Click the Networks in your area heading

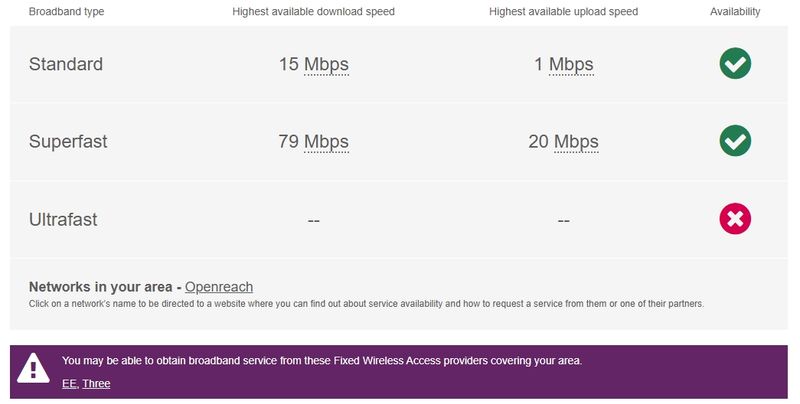104,287
